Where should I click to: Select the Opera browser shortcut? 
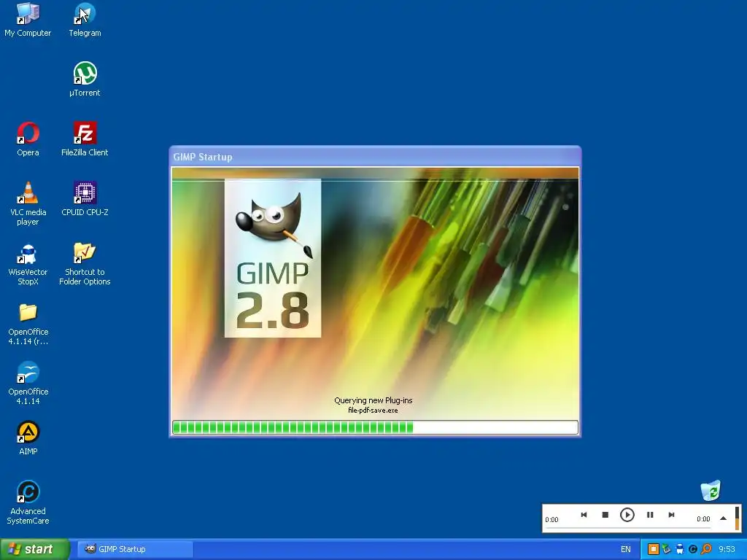click(28, 139)
